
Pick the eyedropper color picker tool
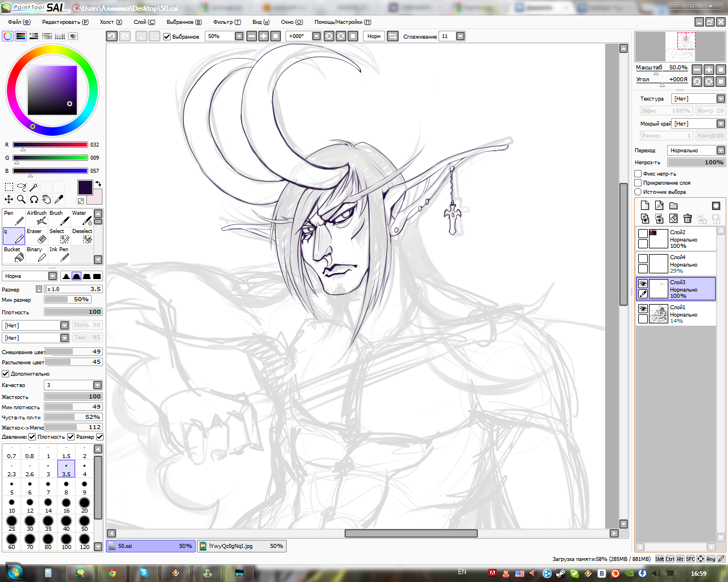point(59,199)
